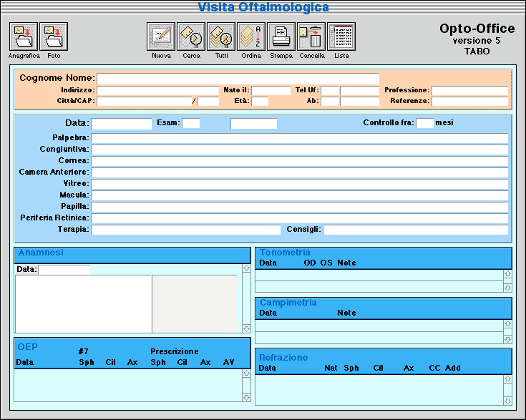Click the Controllo fra mesi field

tap(424, 123)
